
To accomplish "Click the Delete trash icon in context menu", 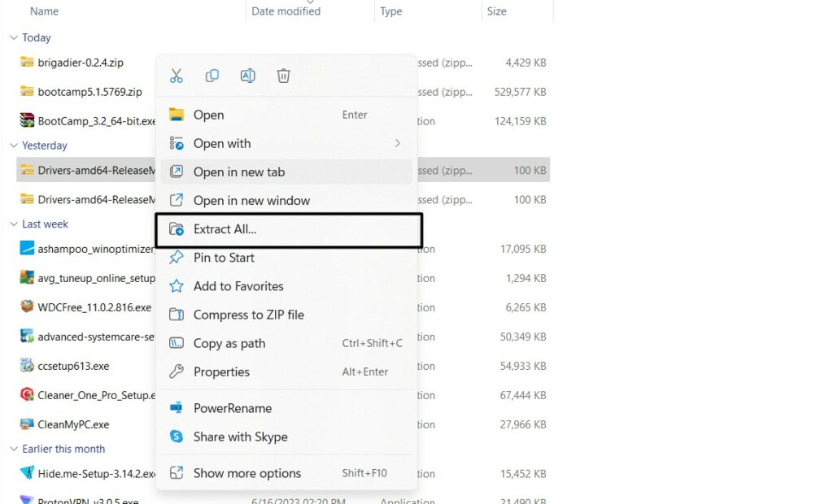I will click(283, 76).
